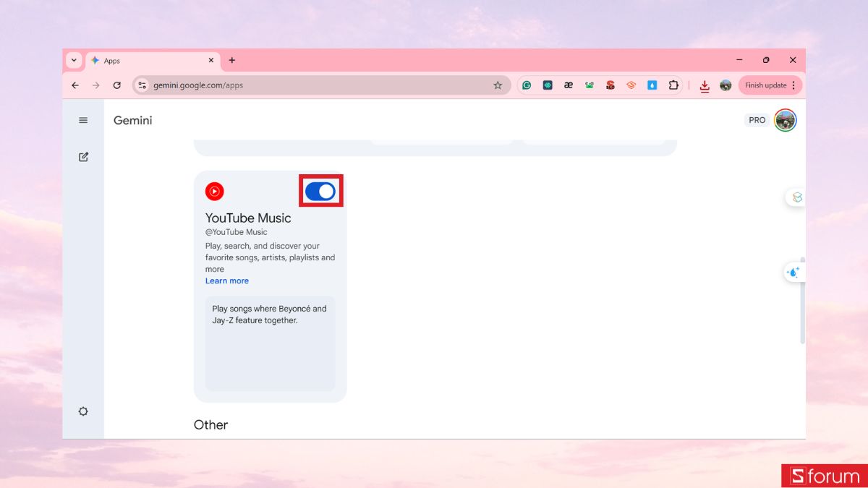Disable the YouTube Music toggle
The image size is (868, 488).
[x=321, y=190]
